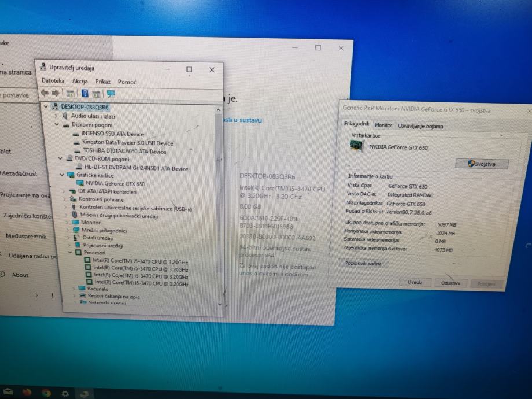
Task: Click the Device Manager scroll-down arrow
Action: click(220, 304)
